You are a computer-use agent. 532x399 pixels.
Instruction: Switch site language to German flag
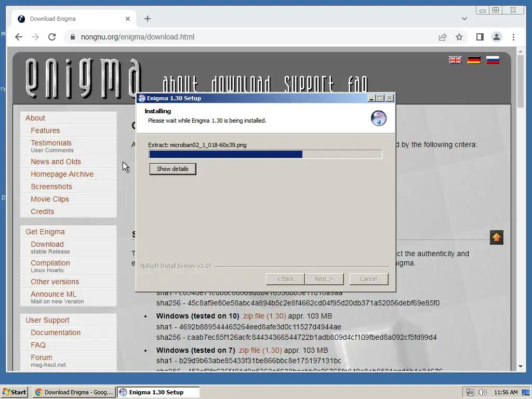(474, 60)
